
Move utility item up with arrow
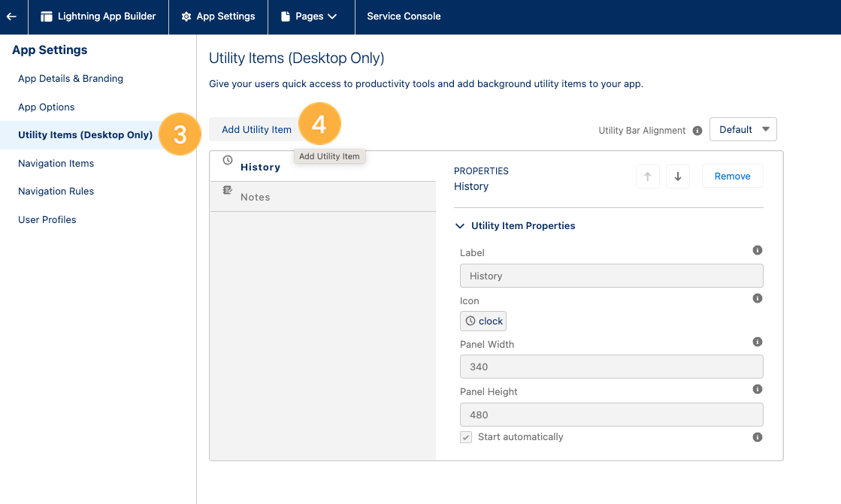[x=647, y=177]
